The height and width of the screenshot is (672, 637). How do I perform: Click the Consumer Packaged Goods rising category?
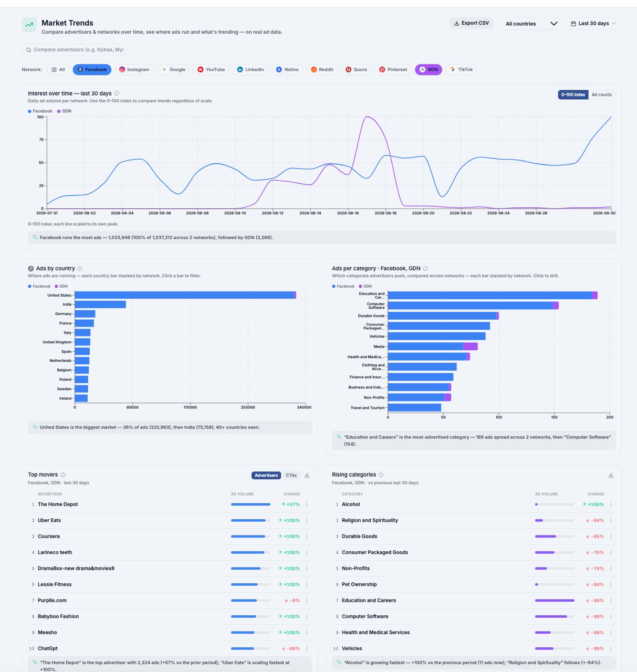pos(375,552)
